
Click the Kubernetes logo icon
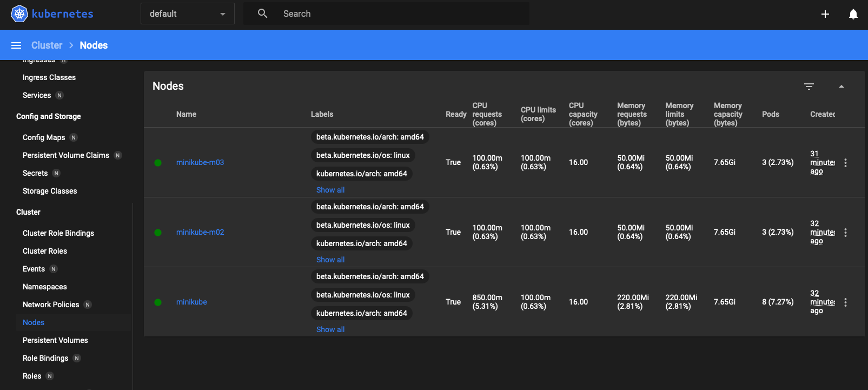click(x=19, y=14)
